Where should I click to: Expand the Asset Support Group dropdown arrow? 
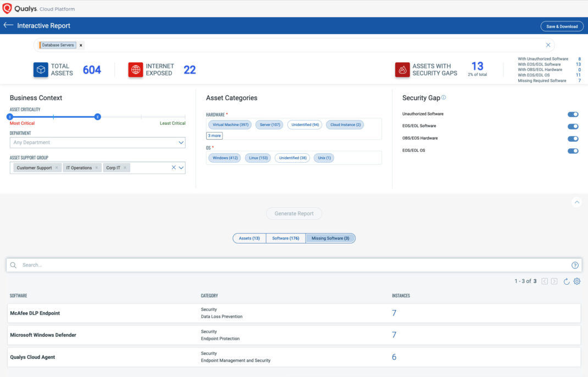pyautogui.click(x=181, y=168)
